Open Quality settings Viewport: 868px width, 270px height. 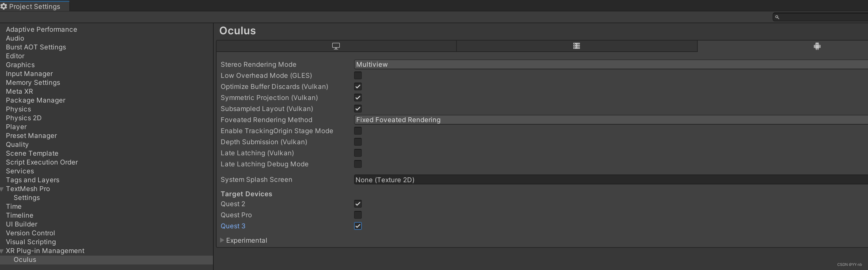click(17, 145)
